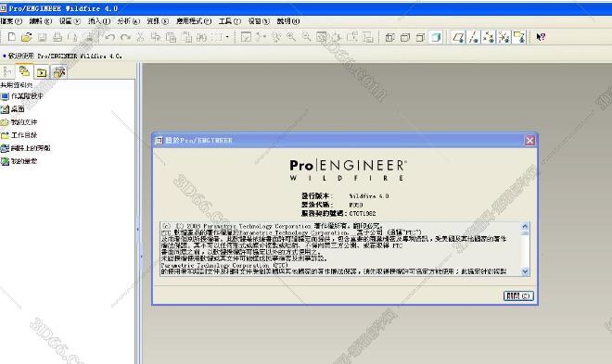Open the 說明(H) menu
The image size is (612, 364).
[x=288, y=21]
